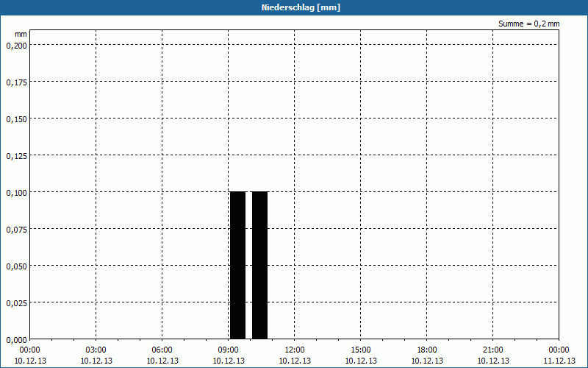The height and width of the screenshot is (368, 588).
Task: Click the 06:00 time axis label
Action: pos(162,350)
